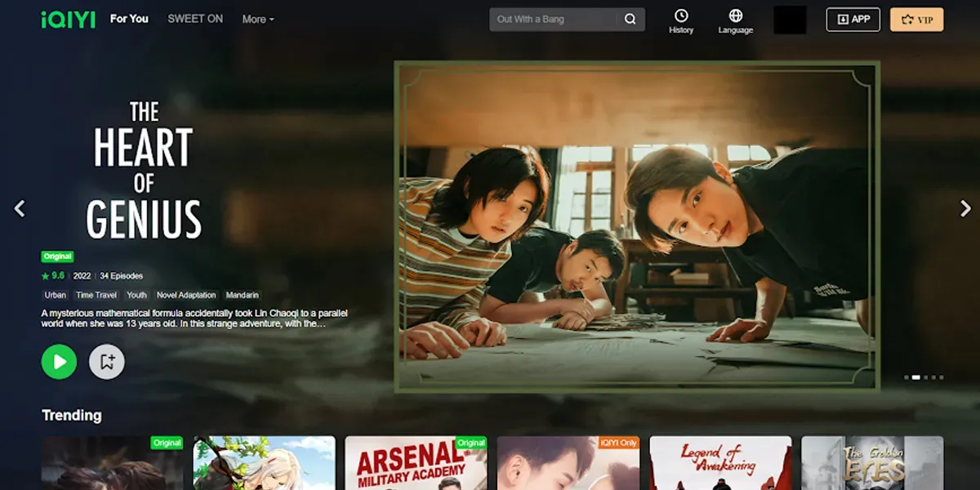Select the Time Travel genre tag
This screenshot has height=490, width=980.
[x=96, y=295]
